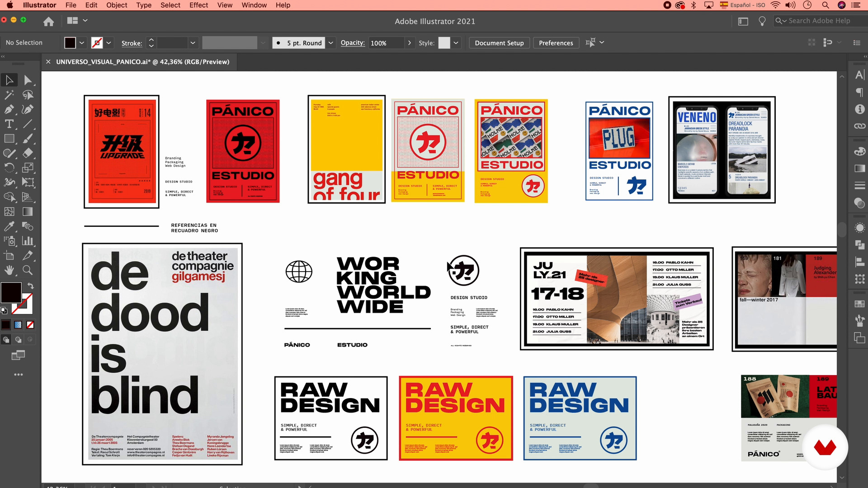
Task: Select the Rectangle tool
Action: (9, 139)
